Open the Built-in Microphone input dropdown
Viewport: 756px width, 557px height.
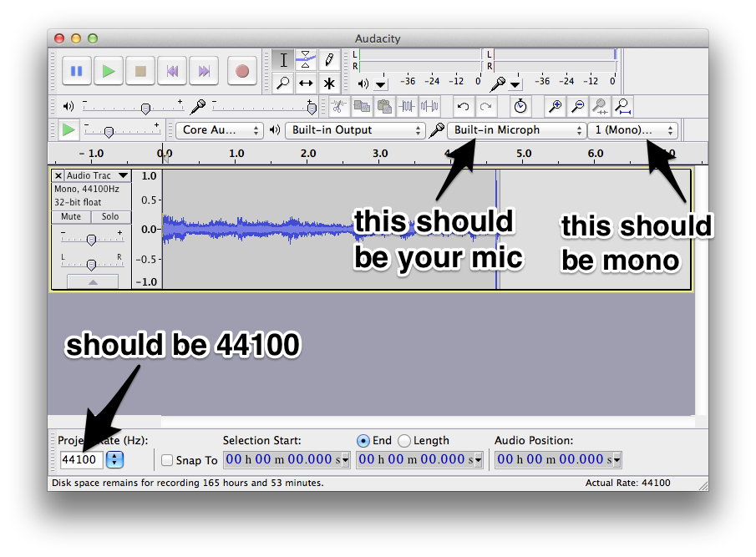tap(517, 130)
